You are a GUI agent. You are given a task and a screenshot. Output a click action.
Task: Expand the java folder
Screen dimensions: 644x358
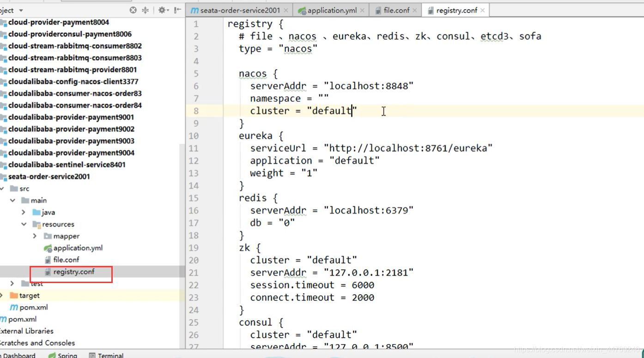tap(24, 212)
